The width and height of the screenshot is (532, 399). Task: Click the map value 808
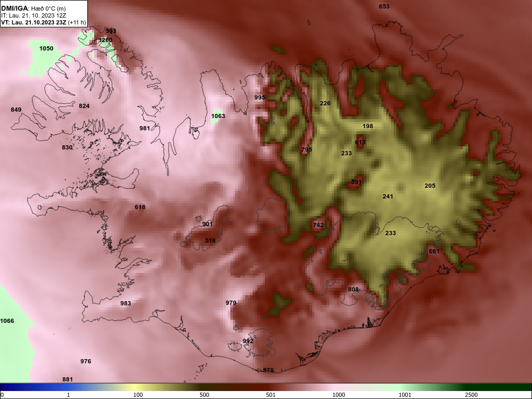click(x=354, y=289)
